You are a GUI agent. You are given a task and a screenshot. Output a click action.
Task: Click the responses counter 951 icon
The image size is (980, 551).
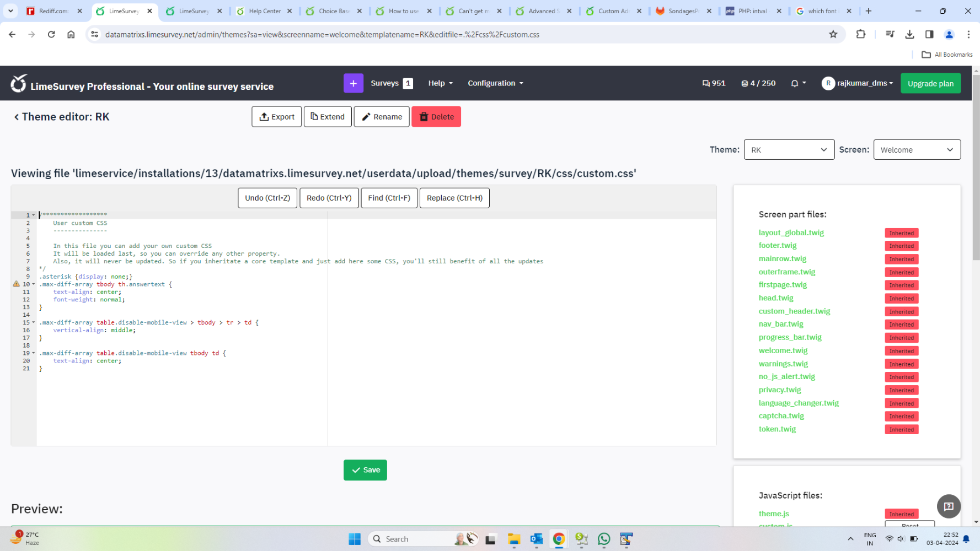click(714, 83)
